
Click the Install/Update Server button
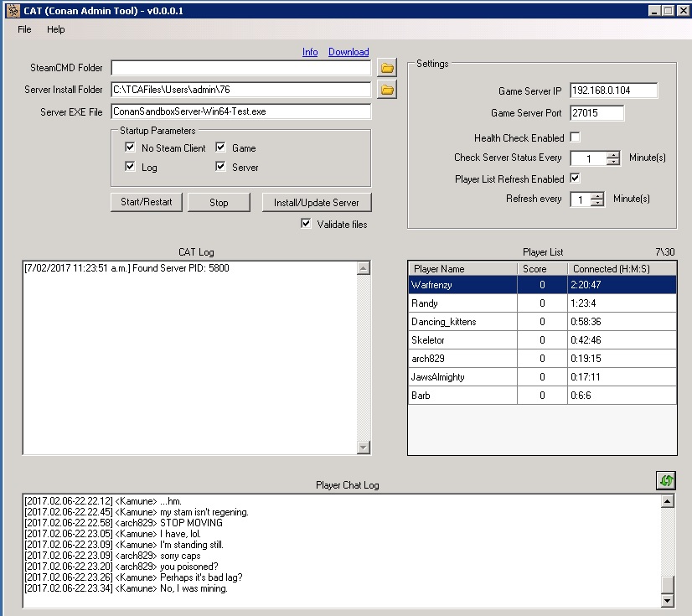[x=316, y=203]
